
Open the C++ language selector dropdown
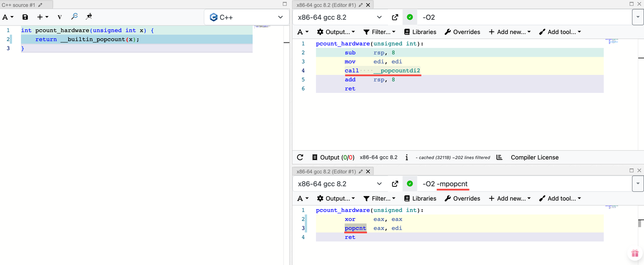tap(246, 17)
